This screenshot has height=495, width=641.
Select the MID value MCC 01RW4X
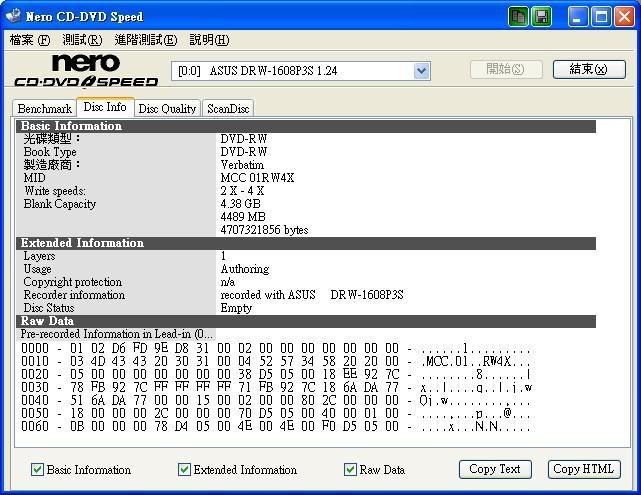click(x=257, y=178)
